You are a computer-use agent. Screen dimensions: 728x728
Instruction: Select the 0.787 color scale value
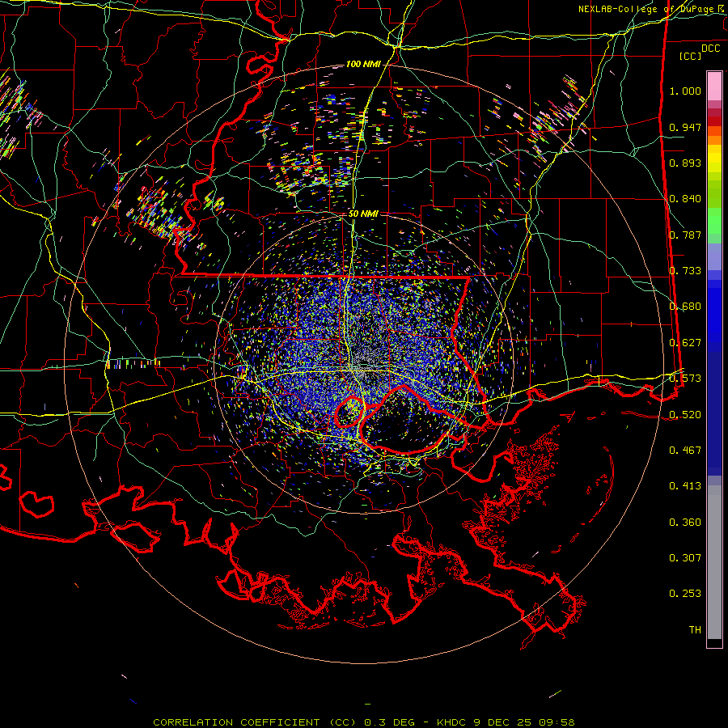[685, 235]
